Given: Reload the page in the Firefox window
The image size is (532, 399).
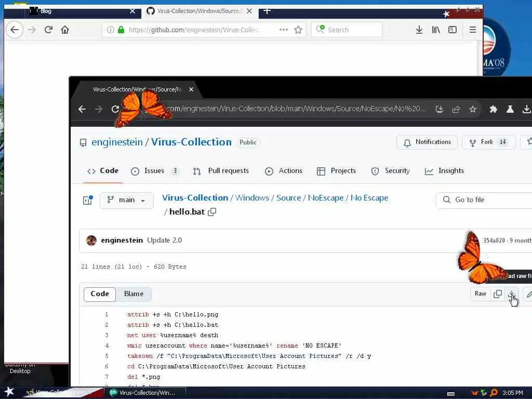Looking at the screenshot, I should (x=48, y=30).
